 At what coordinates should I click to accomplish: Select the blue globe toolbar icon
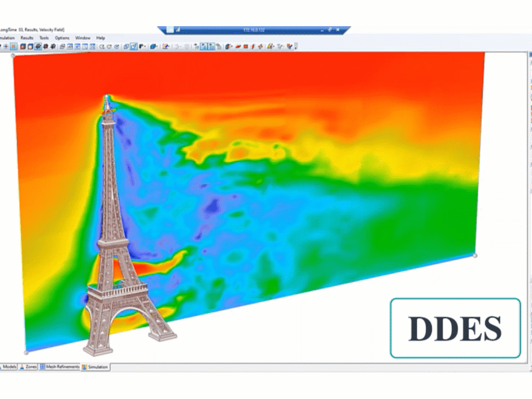[153, 45]
